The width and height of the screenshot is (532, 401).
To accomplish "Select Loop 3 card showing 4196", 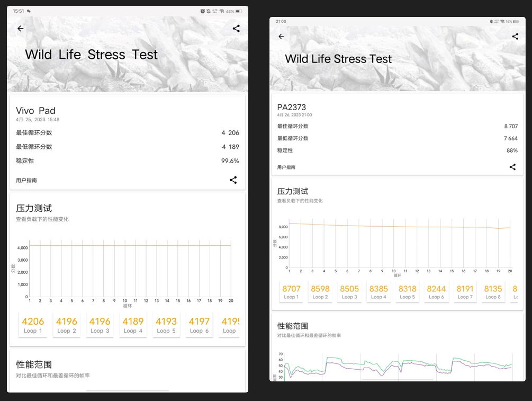I will pos(100,325).
